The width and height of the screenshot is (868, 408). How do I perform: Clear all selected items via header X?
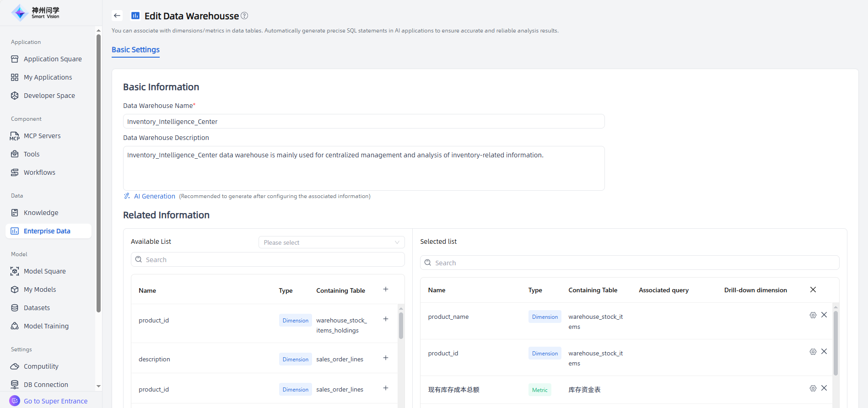[813, 290]
